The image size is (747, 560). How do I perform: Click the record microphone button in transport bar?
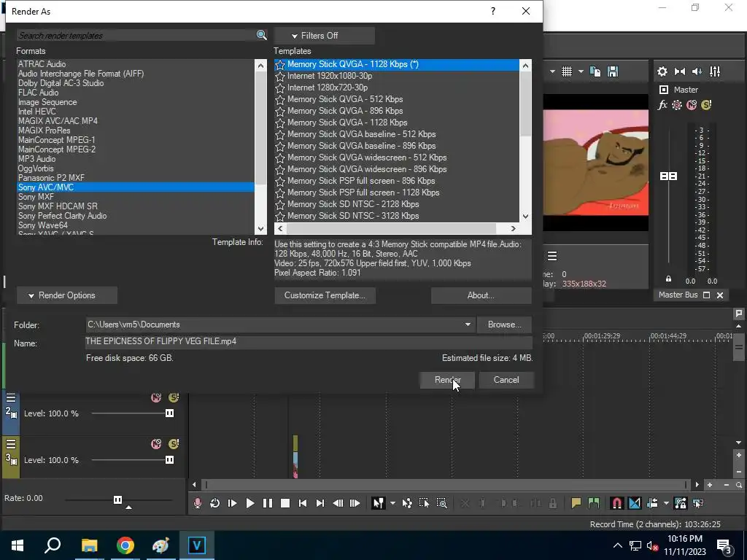click(x=197, y=503)
